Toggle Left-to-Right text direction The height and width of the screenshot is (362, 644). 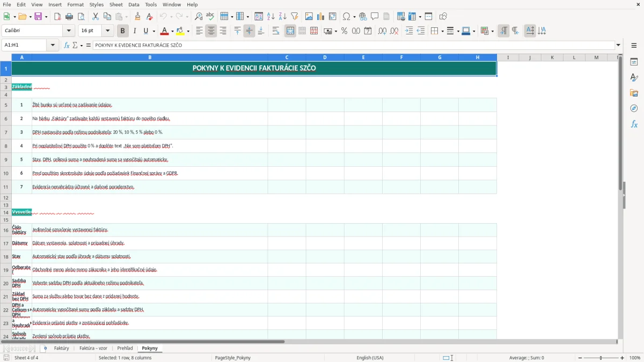[x=503, y=31]
